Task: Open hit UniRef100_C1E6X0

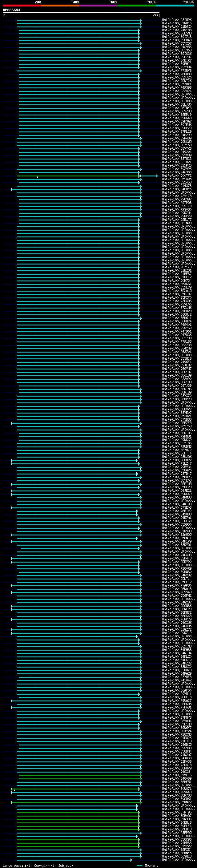Action: tap(177, 26)
